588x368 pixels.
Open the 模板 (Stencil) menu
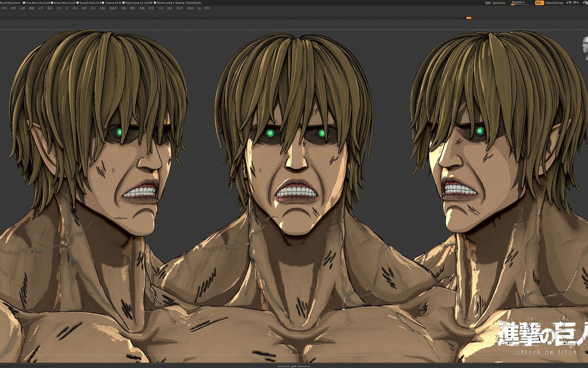click(x=133, y=8)
